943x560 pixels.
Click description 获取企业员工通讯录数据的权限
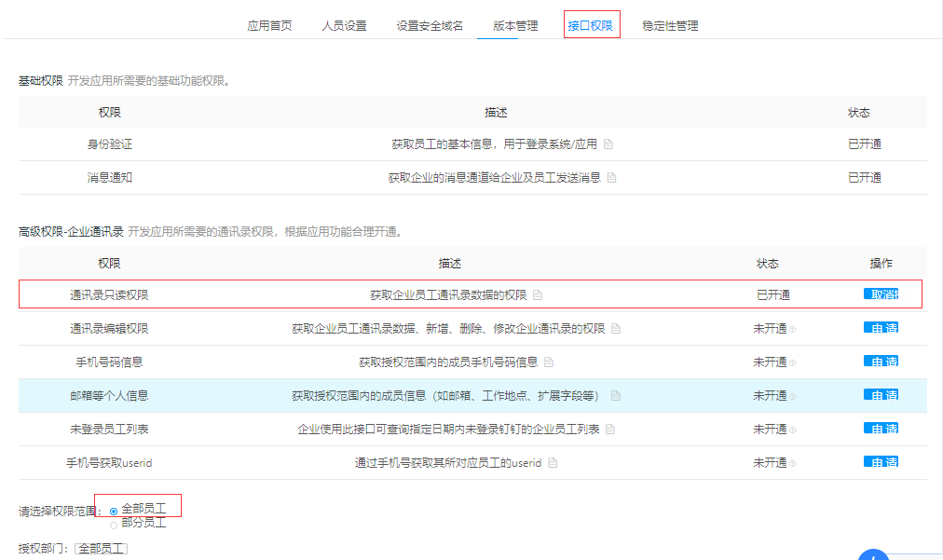(448, 294)
